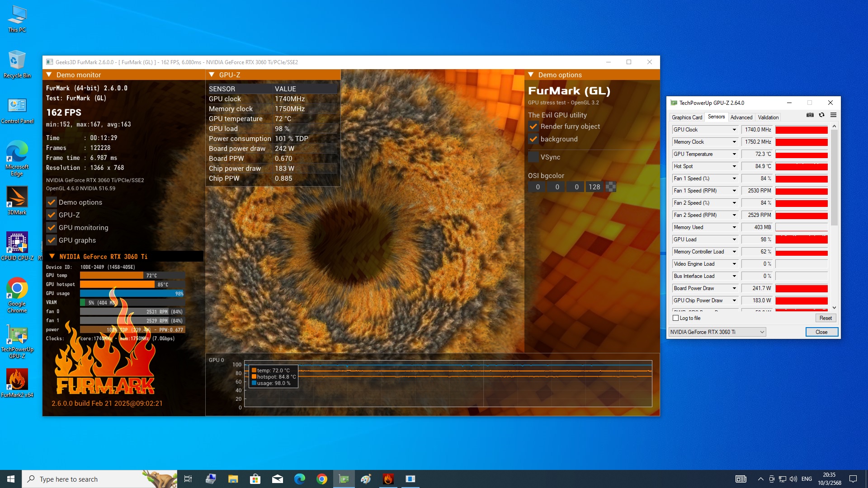This screenshot has height=488, width=868.
Task: Click Type here to search box
Action: [99, 479]
